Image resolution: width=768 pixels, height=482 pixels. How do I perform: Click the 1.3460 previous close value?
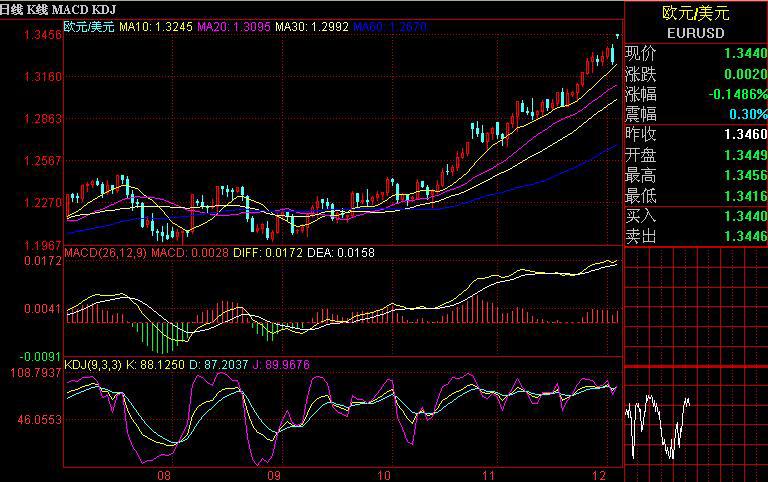point(745,134)
